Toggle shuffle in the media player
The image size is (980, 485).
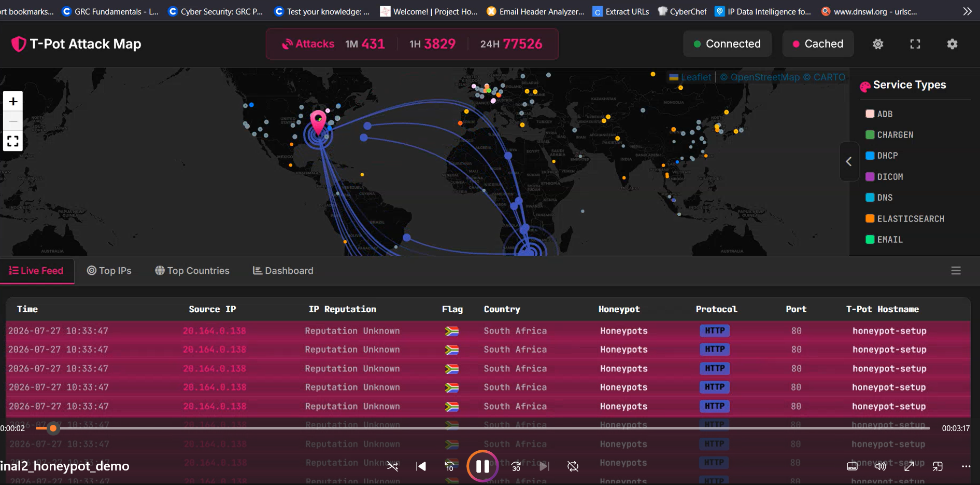tap(392, 466)
